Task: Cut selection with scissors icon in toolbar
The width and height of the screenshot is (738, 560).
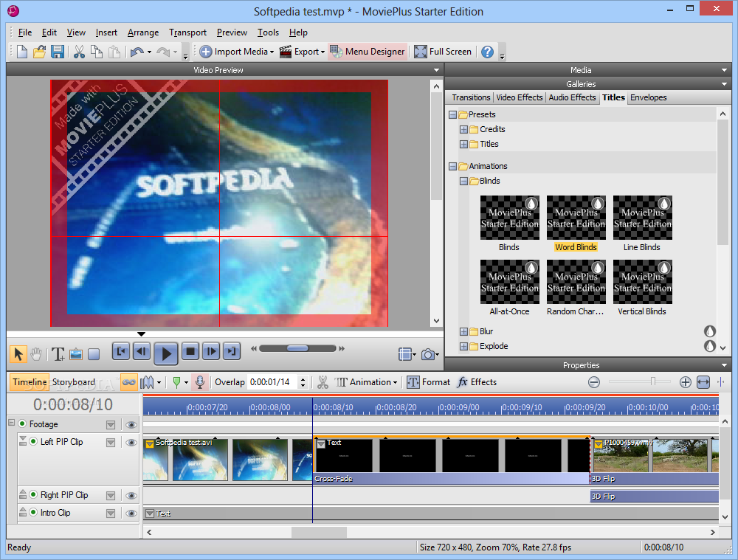Action: click(x=79, y=52)
